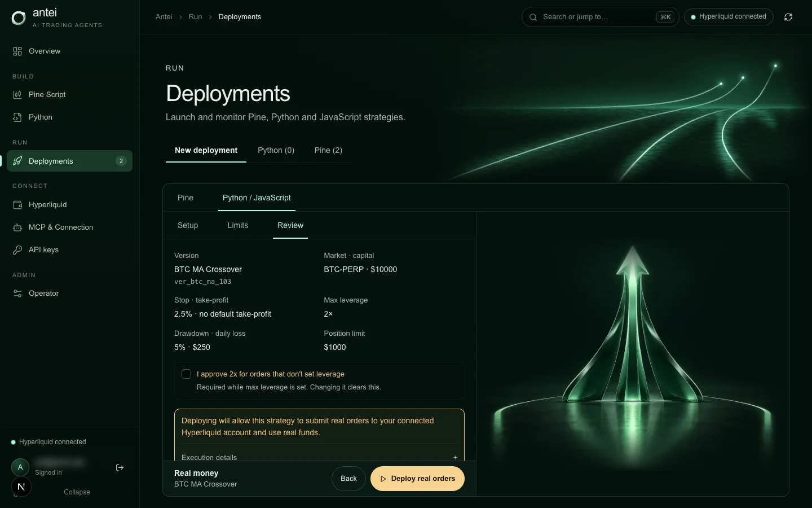Check the approve 2x leverage checkbox

click(187, 374)
